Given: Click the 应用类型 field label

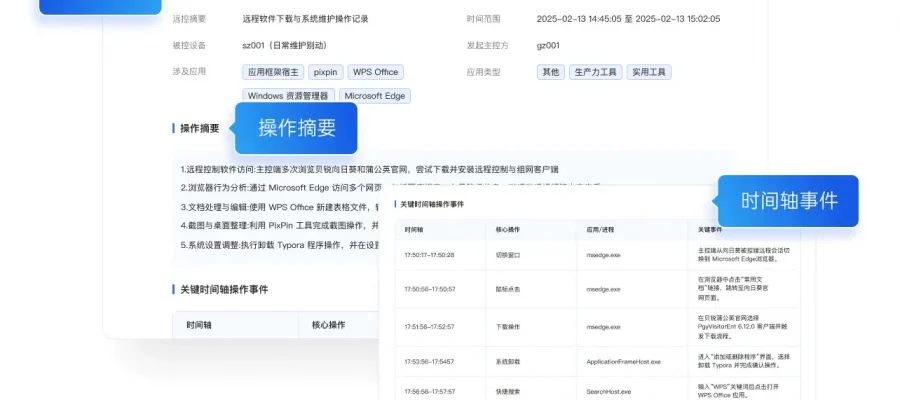Looking at the screenshot, I should pos(483,72).
